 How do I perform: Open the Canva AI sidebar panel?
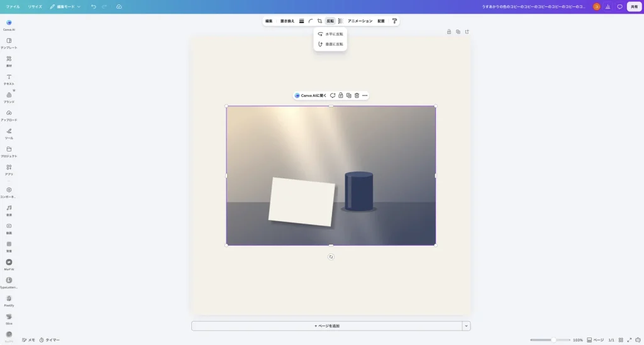pyautogui.click(x=9, y=25)
